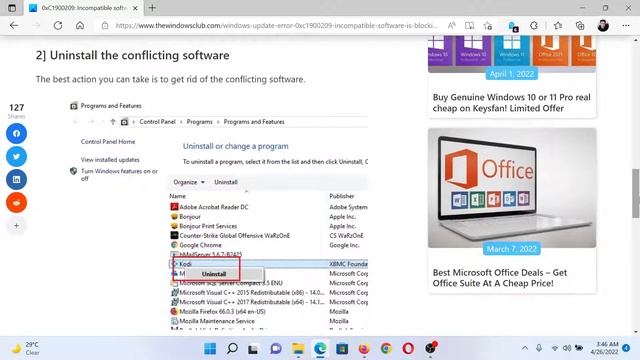Image resolution: width=640 pixels, height=360 pixels.
Task: Open taskbar Search
Action: [232, 349]
